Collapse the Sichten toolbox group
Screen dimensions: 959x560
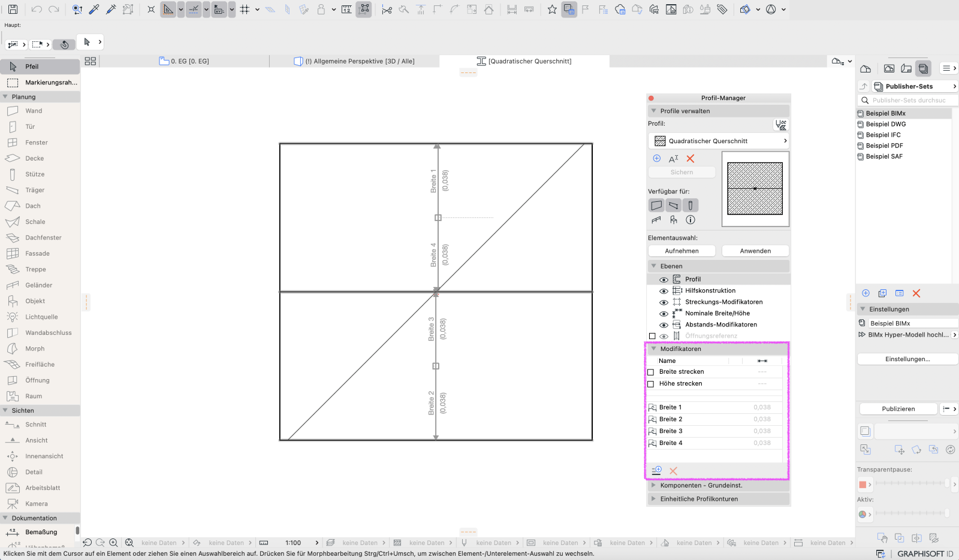[x=5, y=410]
